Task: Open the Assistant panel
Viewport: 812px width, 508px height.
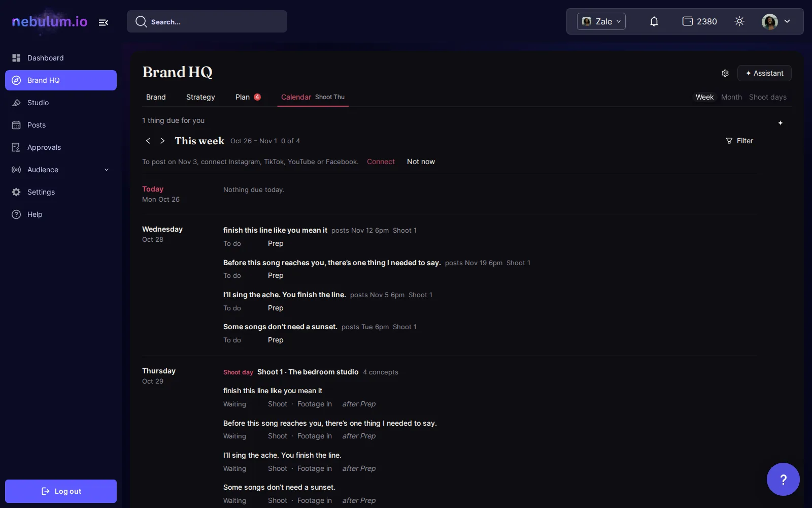Action: click(764, 73)
